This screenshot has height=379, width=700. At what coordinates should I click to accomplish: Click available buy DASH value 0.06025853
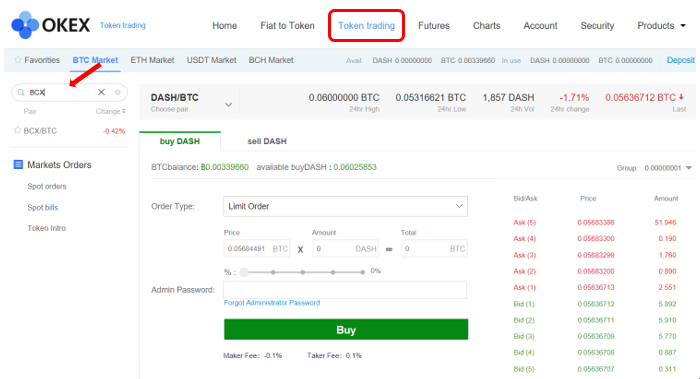pyautogui.click(x=355, y=167)
